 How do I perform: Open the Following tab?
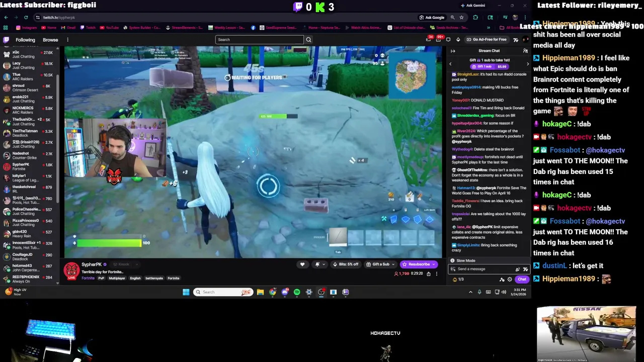pos(25,40)
